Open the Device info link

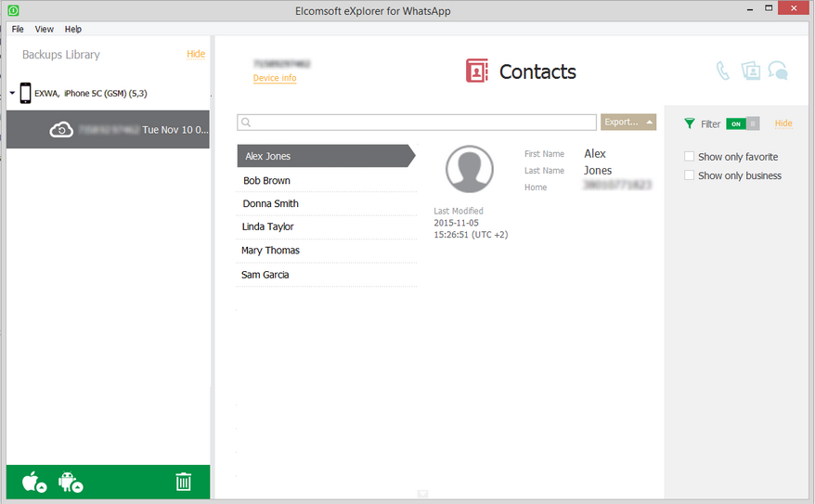pos(275,78)
